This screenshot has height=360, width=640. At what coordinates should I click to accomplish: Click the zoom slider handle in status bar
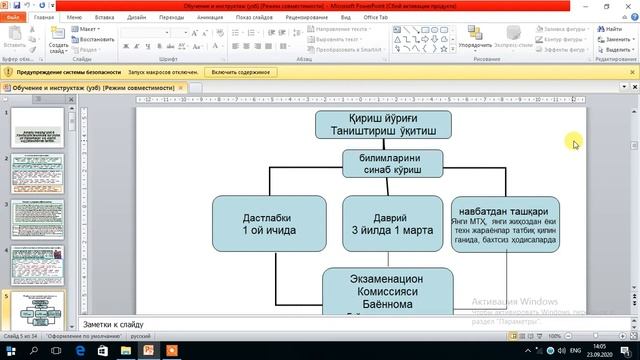[x=596, y=336]
